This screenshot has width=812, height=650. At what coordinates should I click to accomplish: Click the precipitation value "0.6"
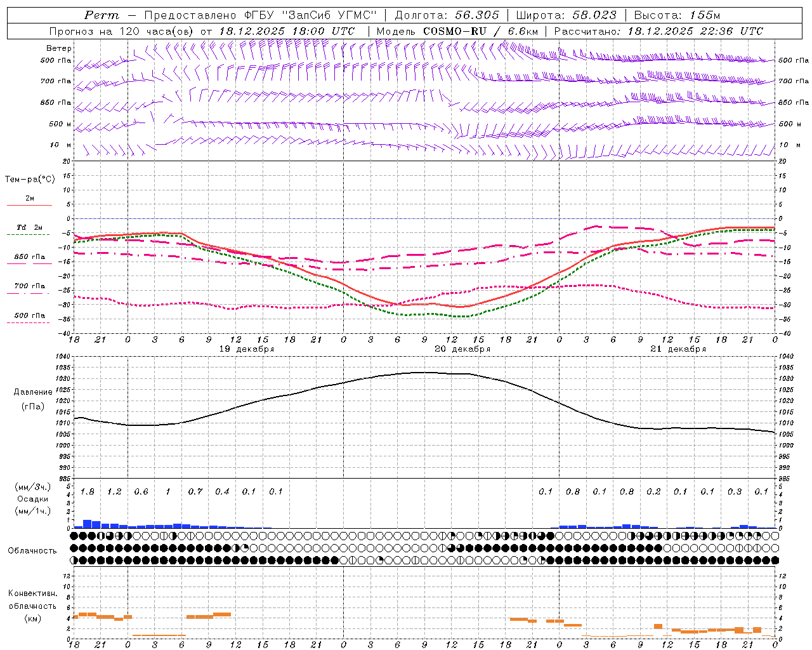tap(141, 492)
